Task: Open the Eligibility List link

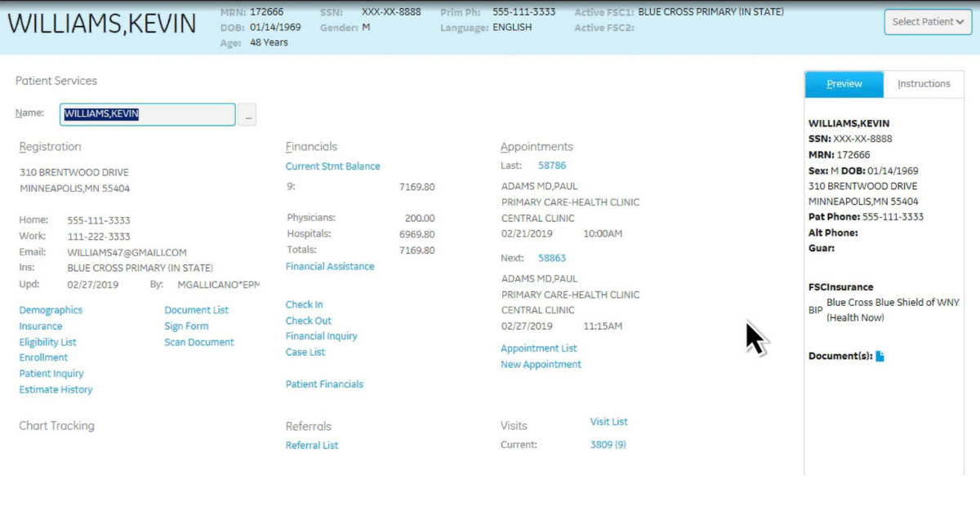Action: pos(47,342)
